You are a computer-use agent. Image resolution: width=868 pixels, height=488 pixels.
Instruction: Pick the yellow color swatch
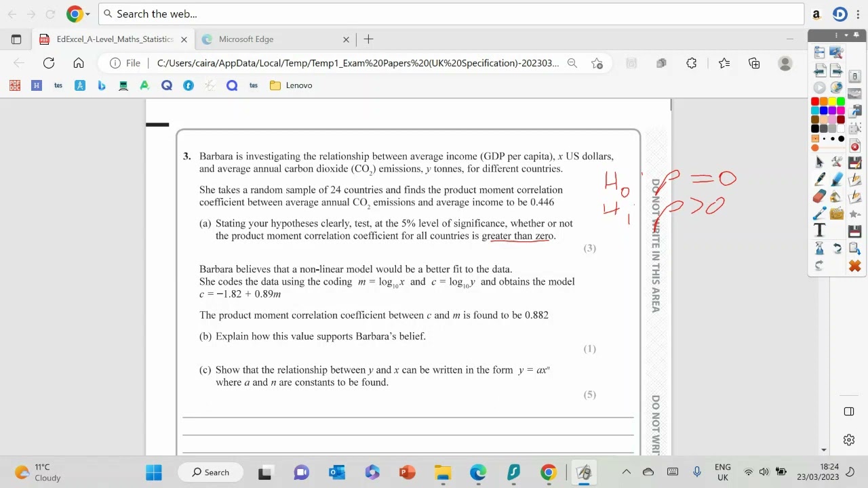pos(832,101)
